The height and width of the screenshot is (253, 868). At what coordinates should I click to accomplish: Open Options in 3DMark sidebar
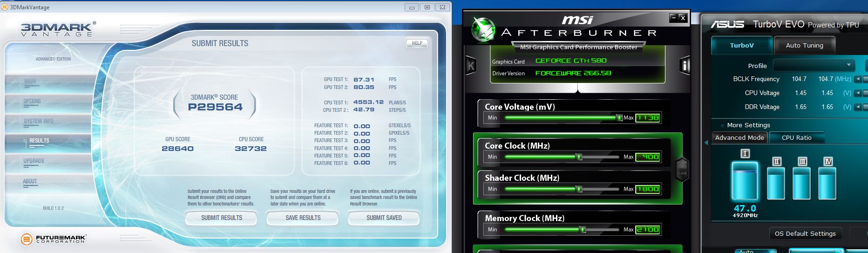(48, 103)
